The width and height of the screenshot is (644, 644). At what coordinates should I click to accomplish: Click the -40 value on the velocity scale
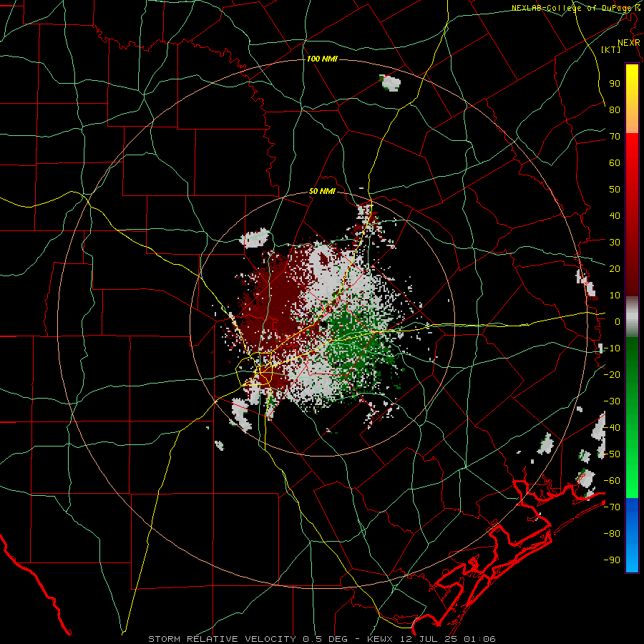click(612, 428)
